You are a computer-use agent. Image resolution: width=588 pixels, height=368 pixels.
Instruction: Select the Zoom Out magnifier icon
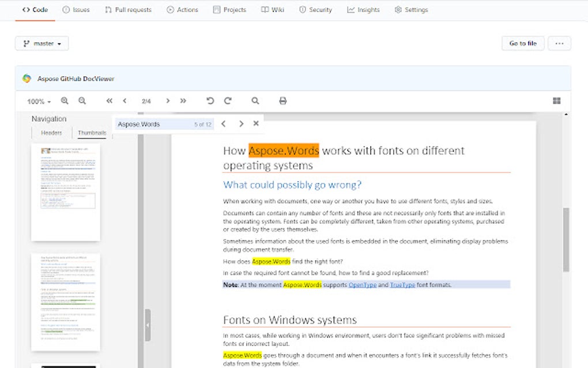(82, 100)
